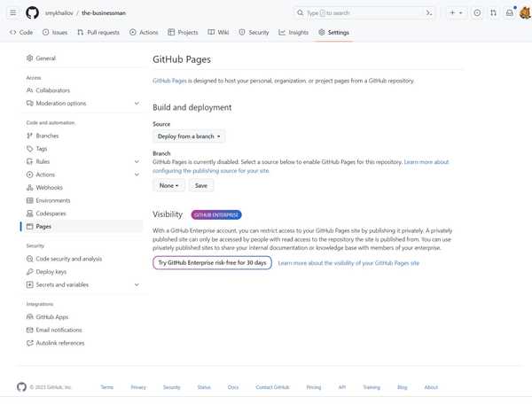The height and width of the screenshot is (412, 532).
Task: Open the Deploy from a branch dropdown
Action: point(189,136)
